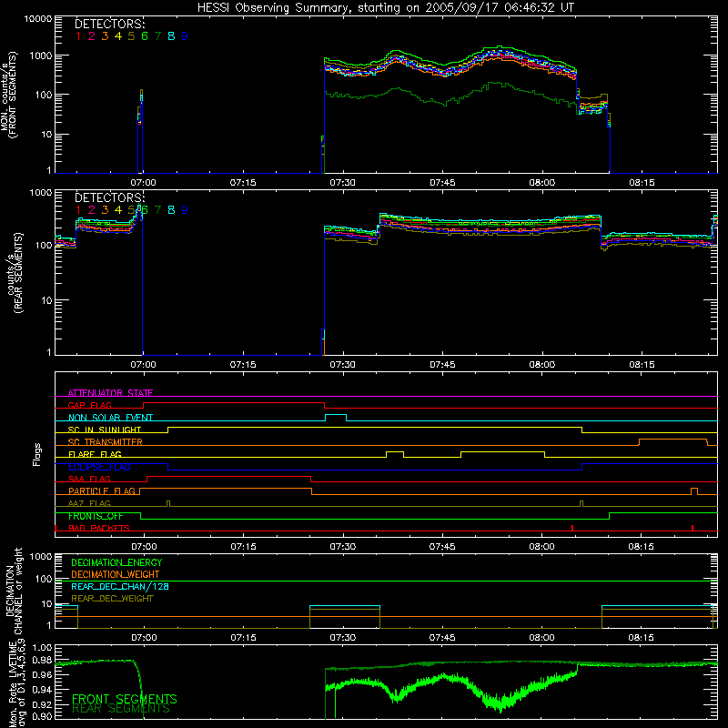The image size is (728, 728).
Task: Select green detector 6 in front segments legend
Action: point(145,36)
